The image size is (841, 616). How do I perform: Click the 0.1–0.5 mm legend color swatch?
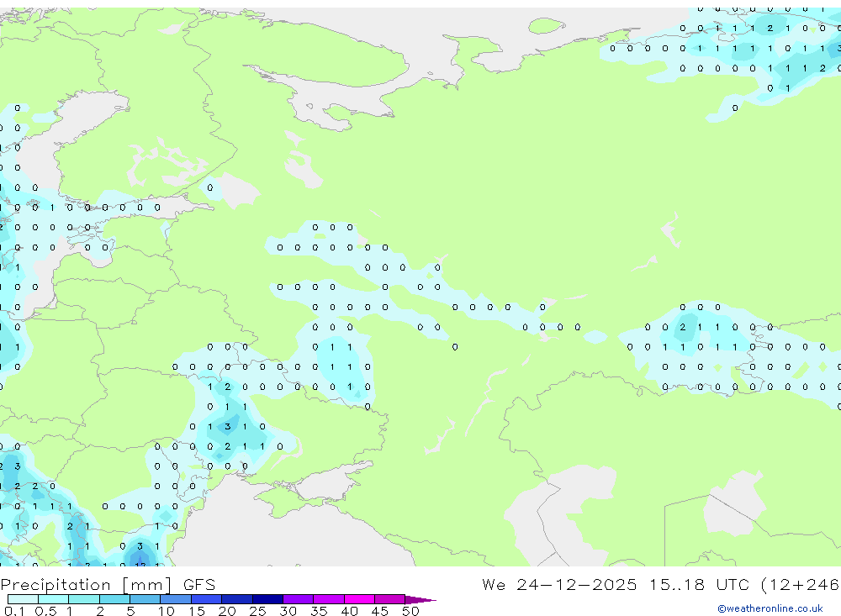23,599
